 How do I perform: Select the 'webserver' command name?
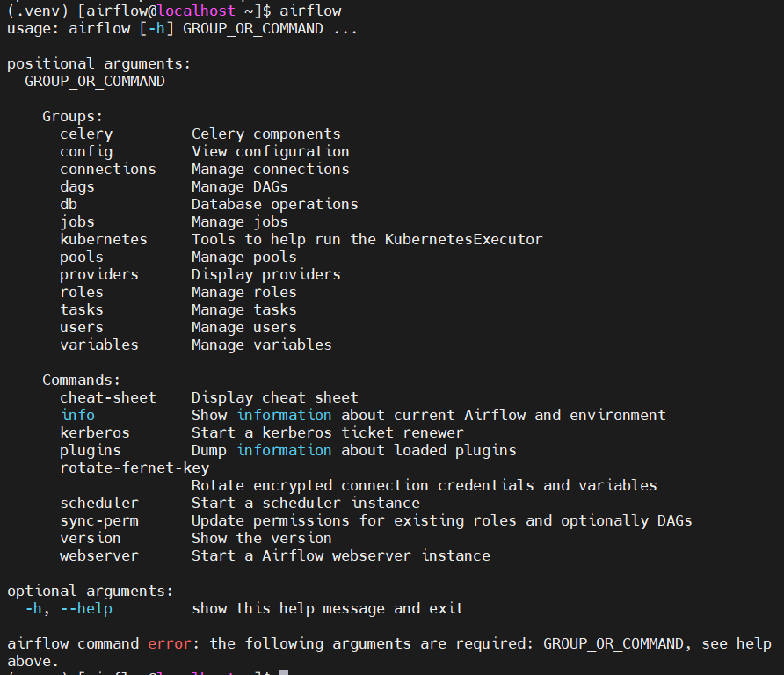point(99,556)
